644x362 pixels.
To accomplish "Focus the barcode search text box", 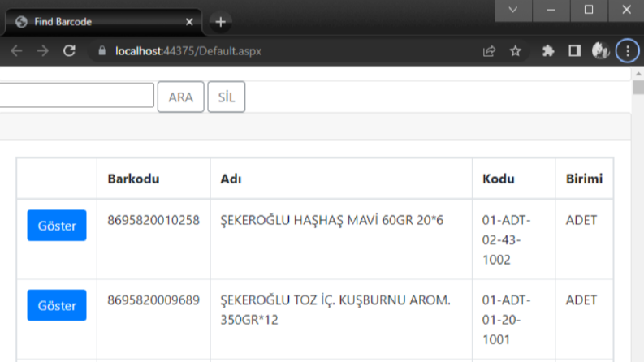I will pos(76,95).
